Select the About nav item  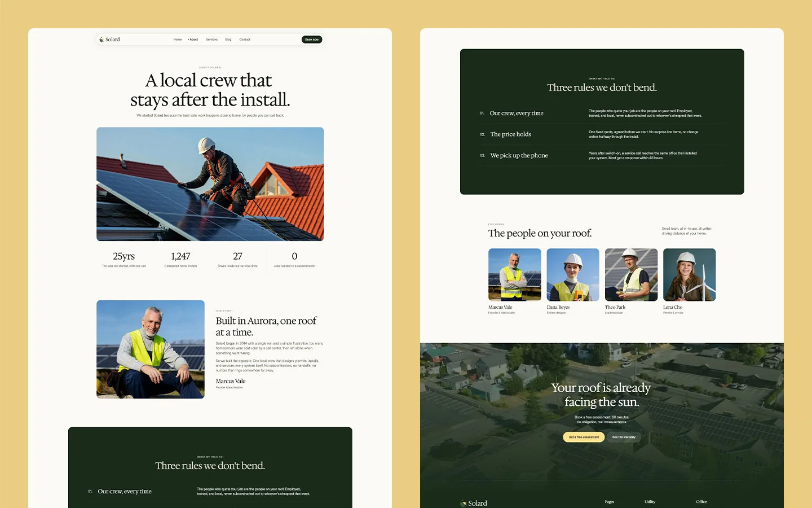pos(193,40)
